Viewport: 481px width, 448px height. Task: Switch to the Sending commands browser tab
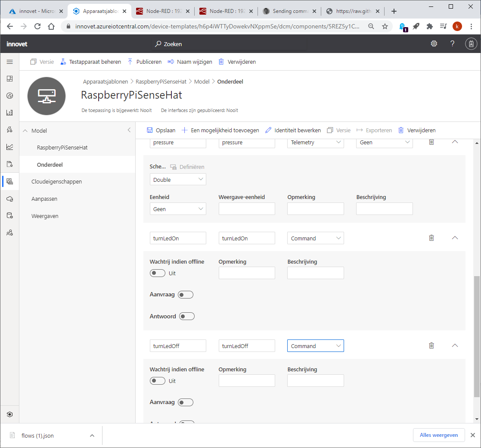coord(289,11)
